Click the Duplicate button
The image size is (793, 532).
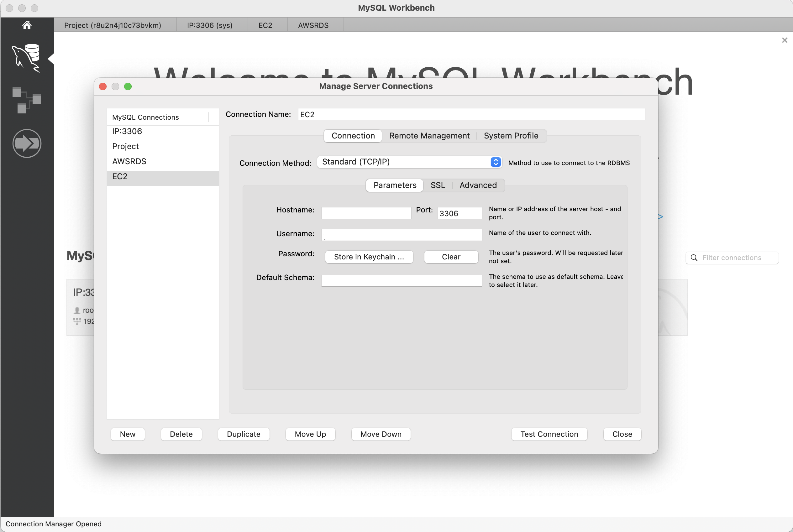(x=244, y=434)
